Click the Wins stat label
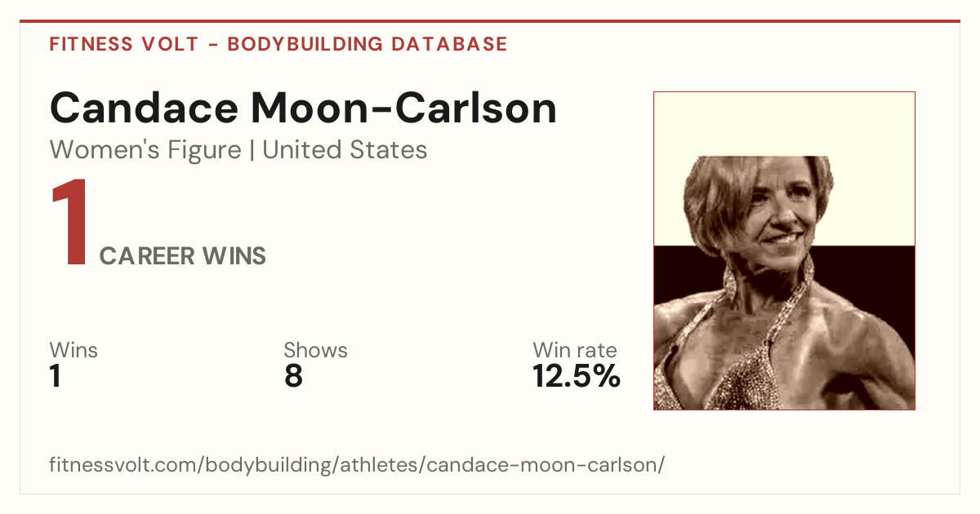This screenshot has width=980, height=514. click(73, 350)
